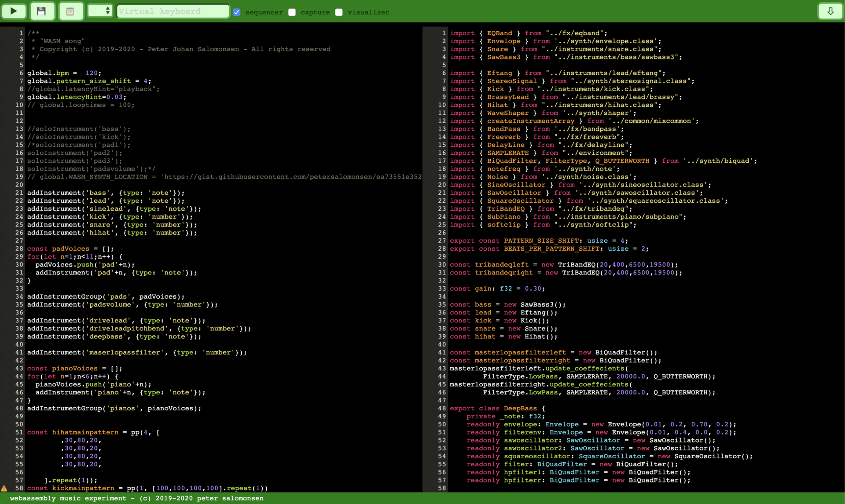845x504 pixels.
Task: Place cursor on 'global.bpm = 120;' line
Action: click(x=64, y=73)
